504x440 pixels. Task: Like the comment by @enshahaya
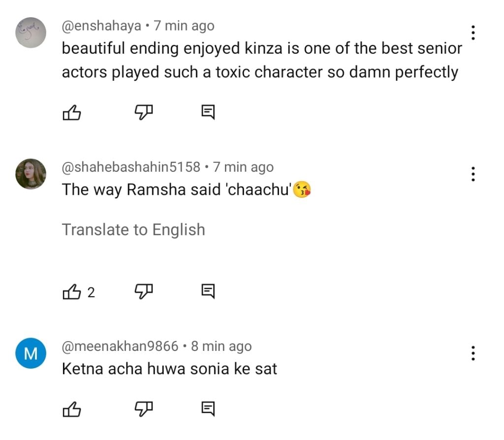(x=72, y=113)
